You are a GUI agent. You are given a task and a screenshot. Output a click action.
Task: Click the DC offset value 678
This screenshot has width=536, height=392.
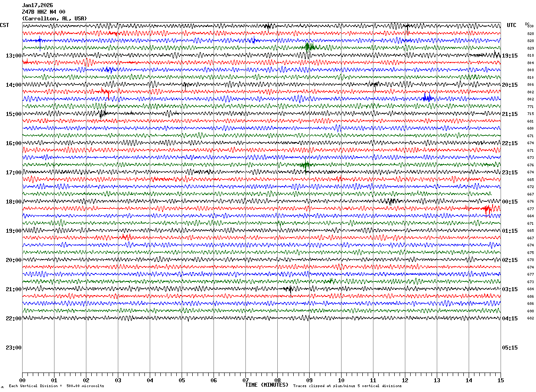[x=531, y=260]
